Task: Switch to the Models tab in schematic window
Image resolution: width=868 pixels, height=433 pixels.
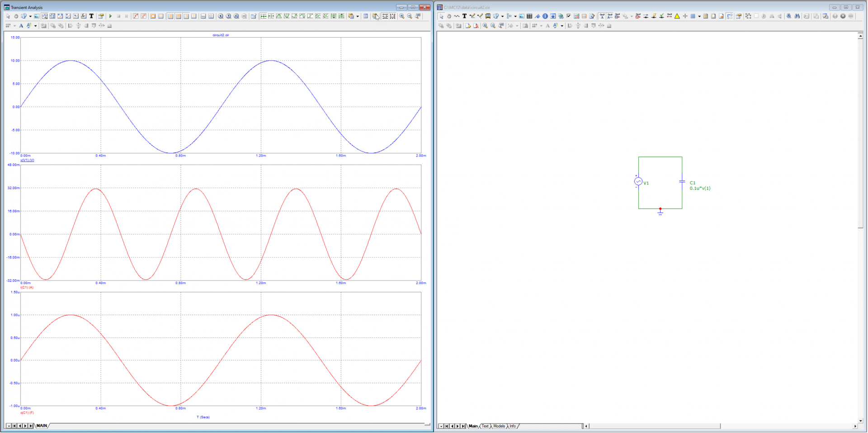Action: coord(499,426)
